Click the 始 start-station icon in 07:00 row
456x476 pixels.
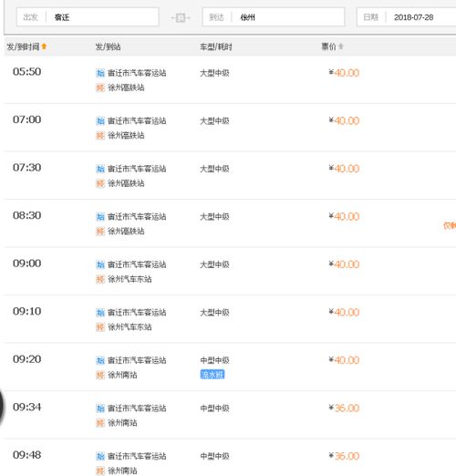tap(100, 121)
